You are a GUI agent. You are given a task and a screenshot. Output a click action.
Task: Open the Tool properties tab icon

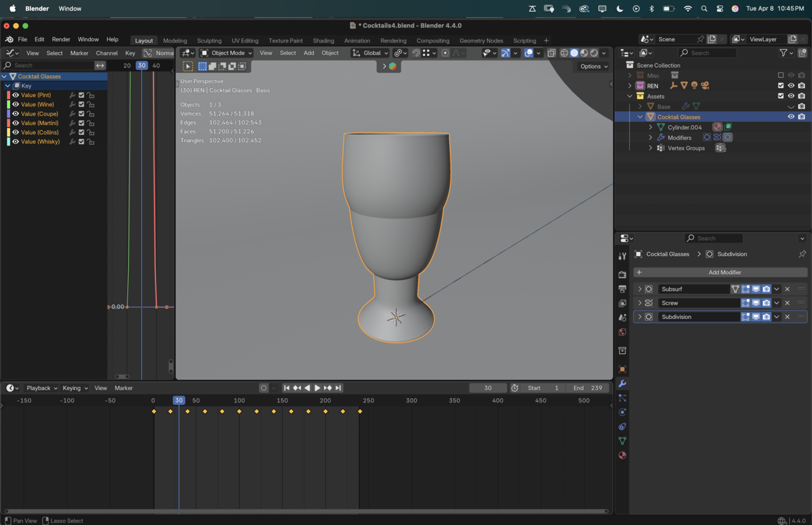(622, 256)
